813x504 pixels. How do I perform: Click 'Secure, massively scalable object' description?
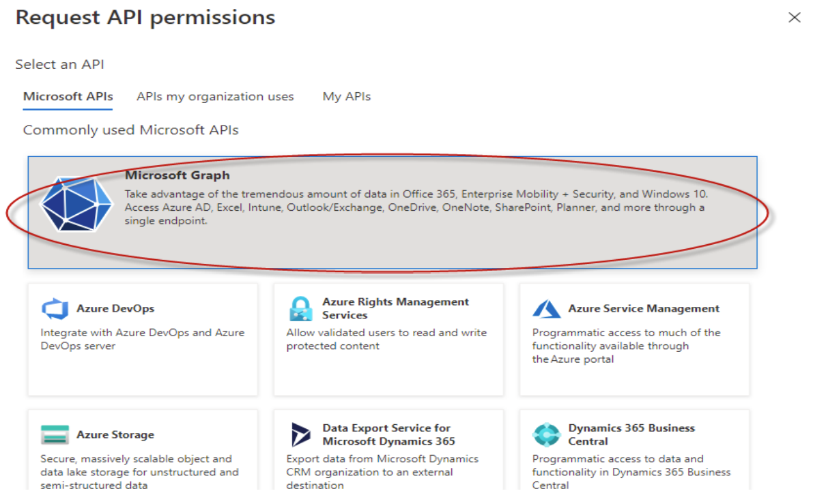pos(139,472)
